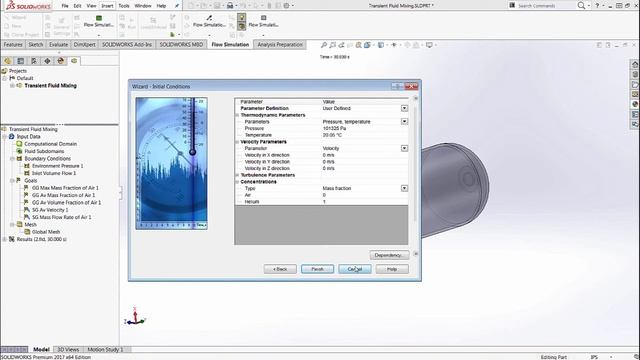
Task: Open the FeatureManager design tree tab icon
Action: [7, 61]
